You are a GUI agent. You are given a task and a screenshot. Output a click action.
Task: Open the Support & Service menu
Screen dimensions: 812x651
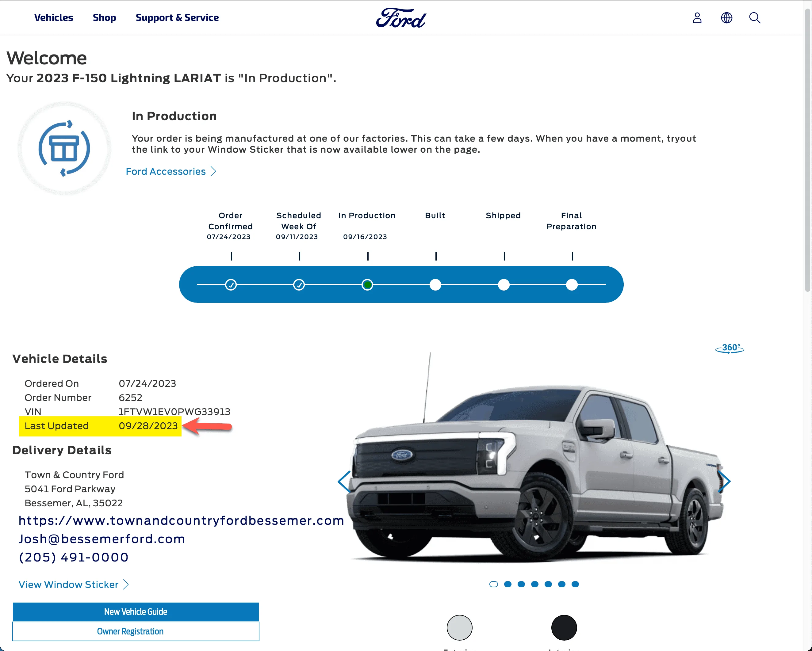tap(177, 18)
